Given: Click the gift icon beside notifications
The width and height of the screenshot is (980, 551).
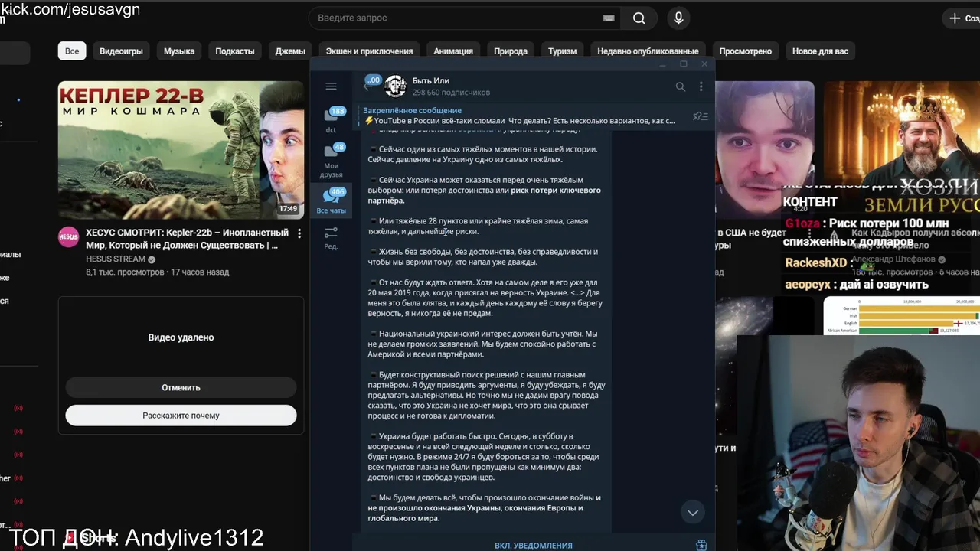Looking at the screenshot, I should pos(701,545).
